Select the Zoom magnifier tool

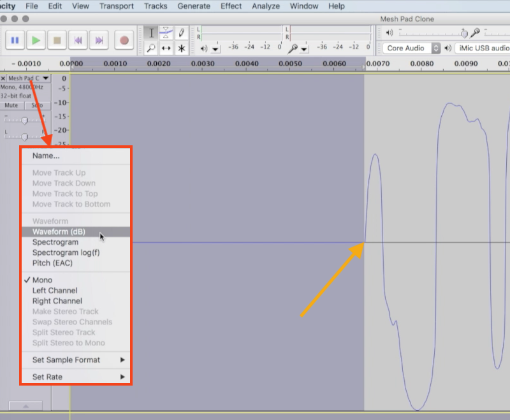(151, 48)
